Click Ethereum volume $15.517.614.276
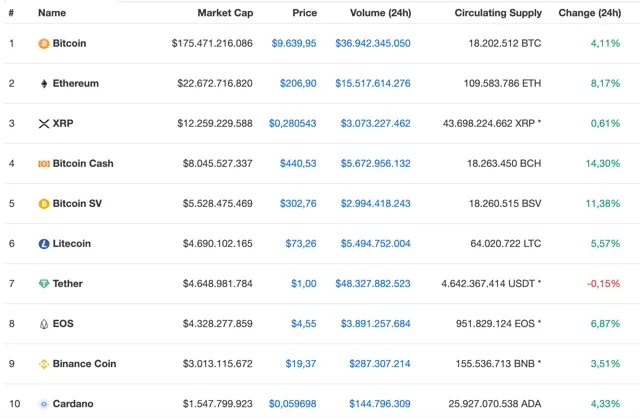This screenshot has height=419, width=640. (x=373, y=83)
